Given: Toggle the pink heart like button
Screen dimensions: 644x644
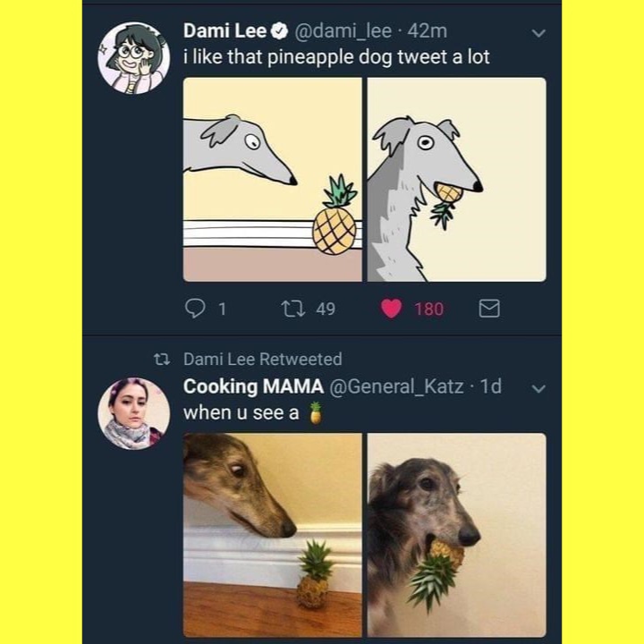Looking at the screenshot, I should tap(391, 309).
